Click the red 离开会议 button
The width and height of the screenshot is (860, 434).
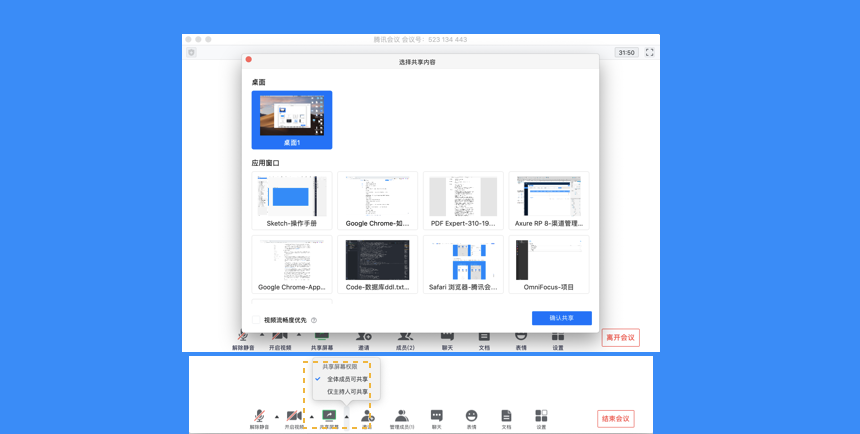[620, 337]
